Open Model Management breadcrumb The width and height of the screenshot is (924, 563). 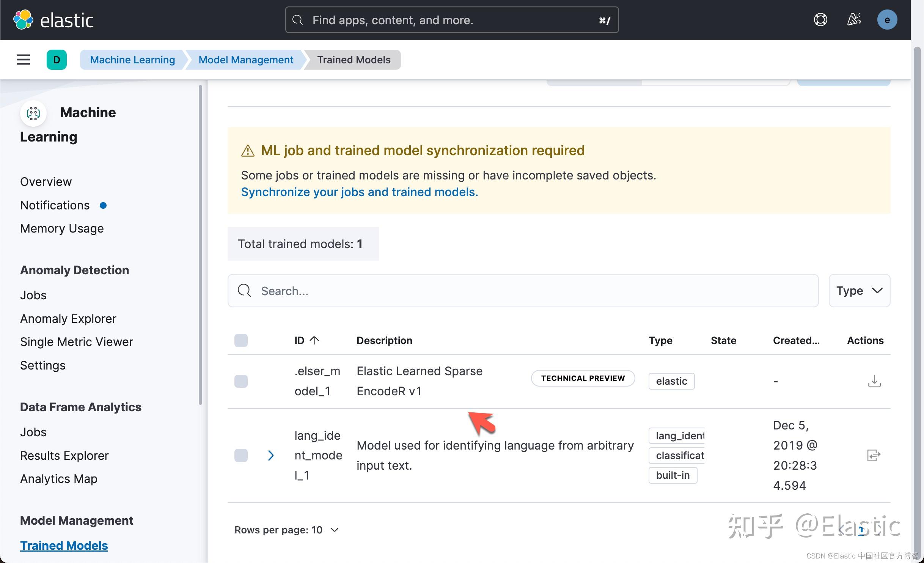coord(246,60)
